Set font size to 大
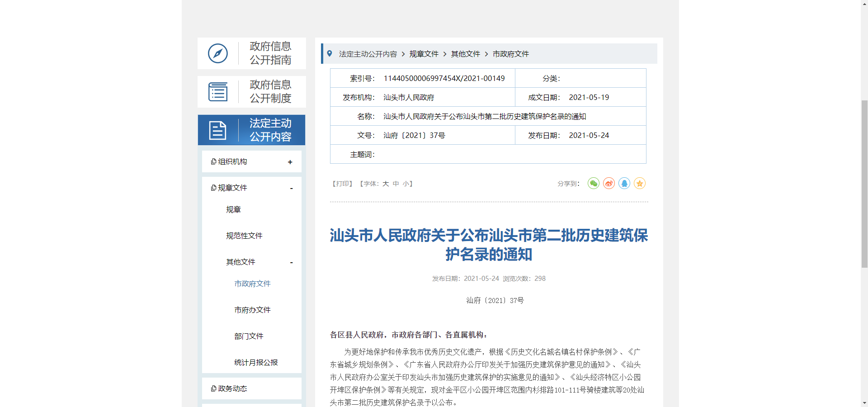The image size is (868, 407). point(386,184)
